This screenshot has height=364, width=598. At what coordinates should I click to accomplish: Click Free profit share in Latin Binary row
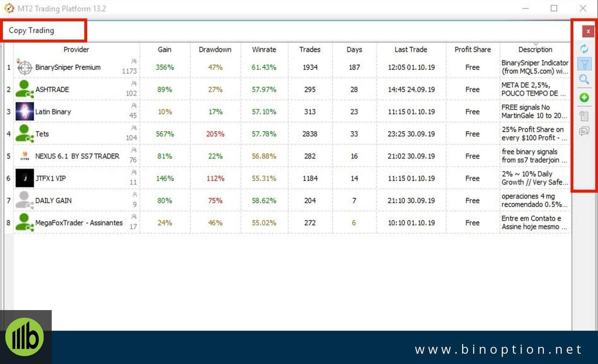point(472,112)
